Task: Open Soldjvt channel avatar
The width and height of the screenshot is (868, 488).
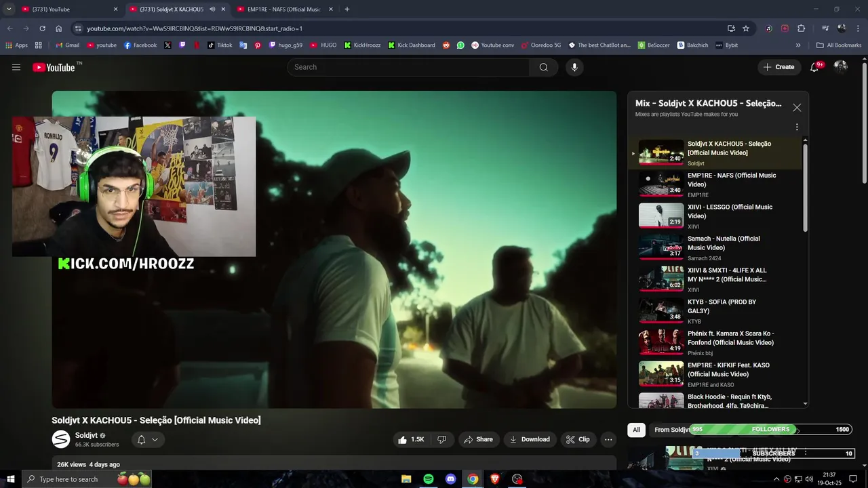Action: point(61,439)
